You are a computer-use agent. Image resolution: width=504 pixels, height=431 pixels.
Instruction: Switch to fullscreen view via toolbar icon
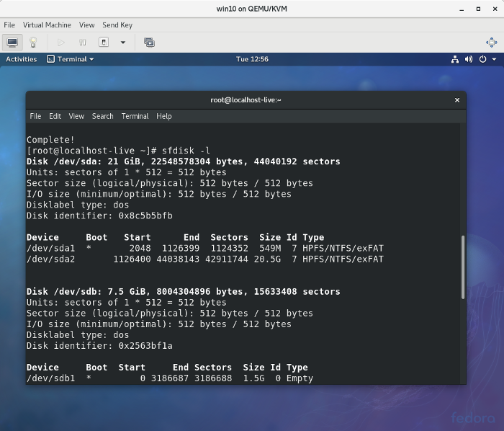click(x=491, y=43)
